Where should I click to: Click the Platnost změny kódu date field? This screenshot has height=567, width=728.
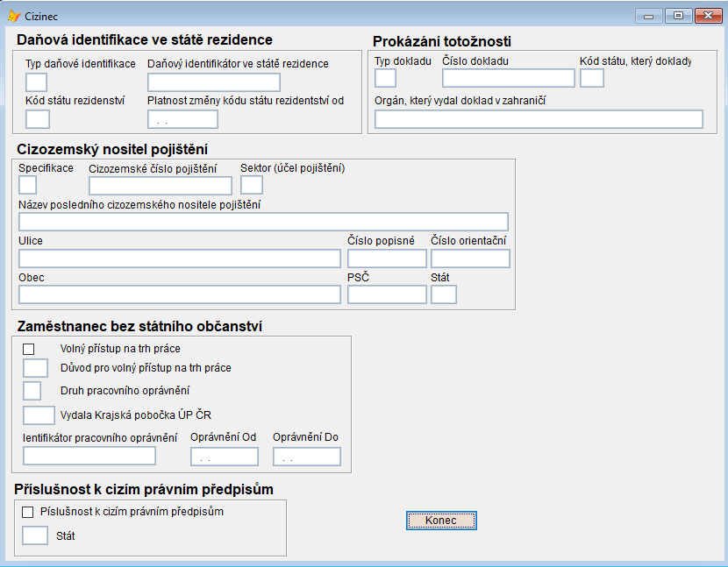(x=182, y=119)
